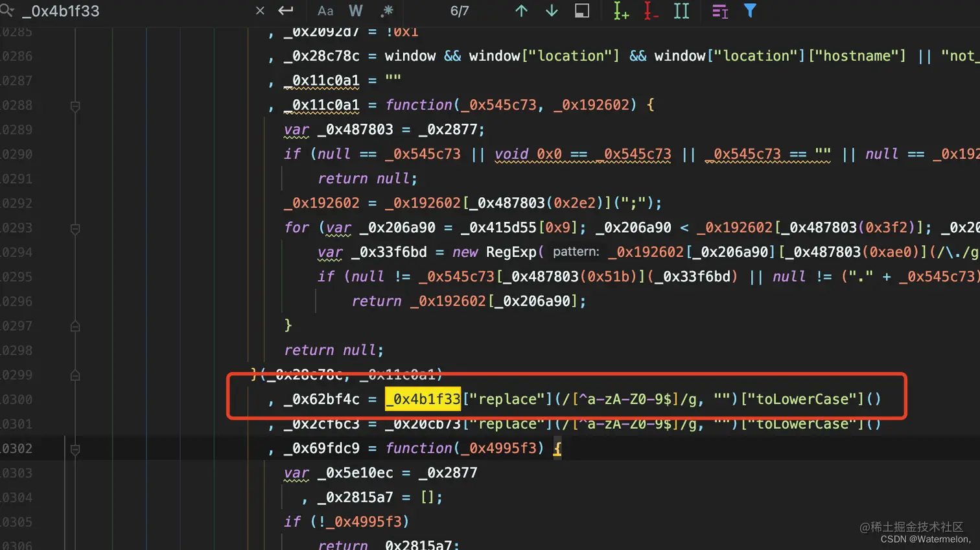Collapse the function fold at line 0302

[x=75, y=449]
